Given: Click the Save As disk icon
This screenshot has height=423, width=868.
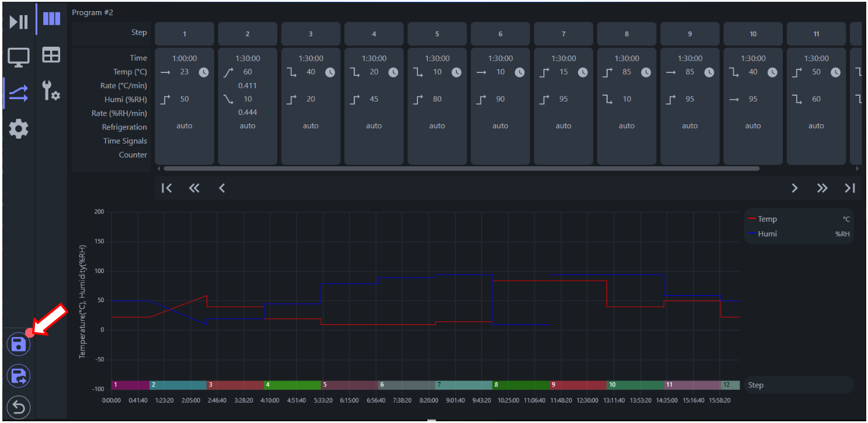Looking at the screenshot, I should coord(19,376).
